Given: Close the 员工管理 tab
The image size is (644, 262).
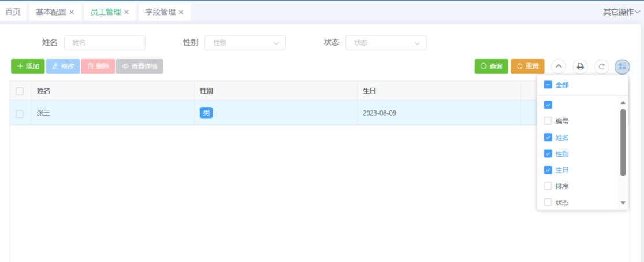Looking at the screenshot, I should click(x=126, y=12).
